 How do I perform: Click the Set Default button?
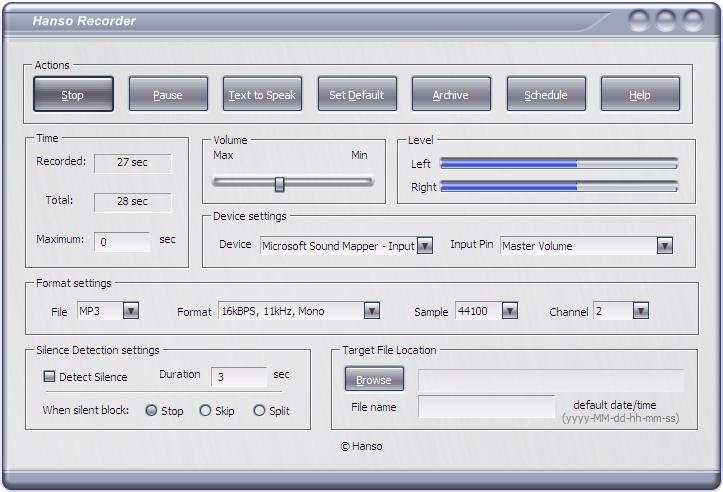click(x=357, y=95)
